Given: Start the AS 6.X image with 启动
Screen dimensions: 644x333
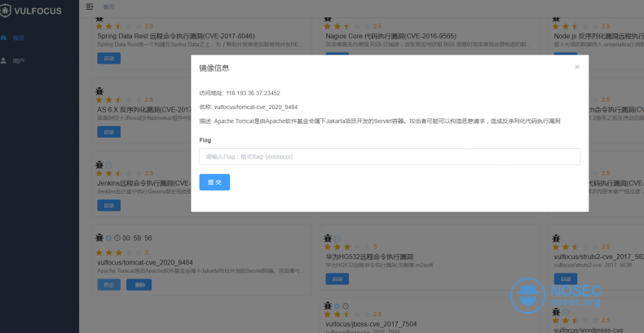Looking at the screenshot, I should [109, 132].
